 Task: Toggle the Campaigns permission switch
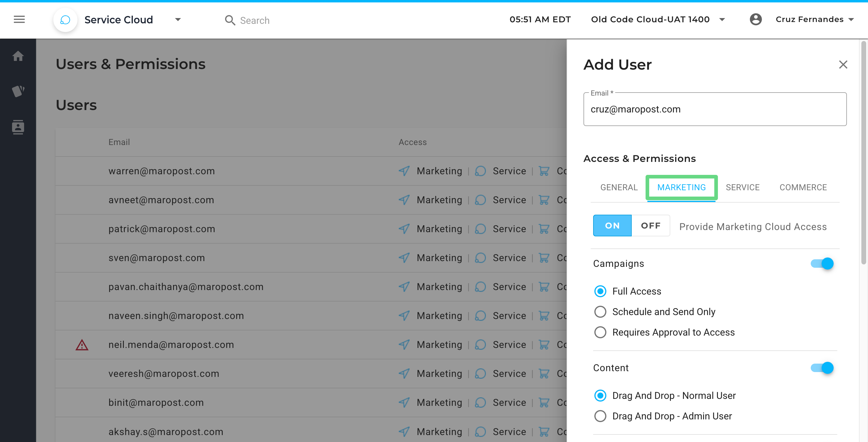click(822, 263)
